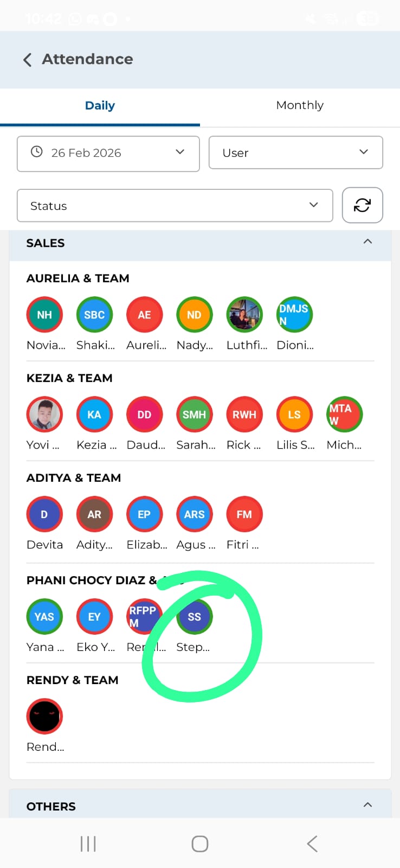
Task: Tap the back arrow beside Attendance
Action: [28, 60]
